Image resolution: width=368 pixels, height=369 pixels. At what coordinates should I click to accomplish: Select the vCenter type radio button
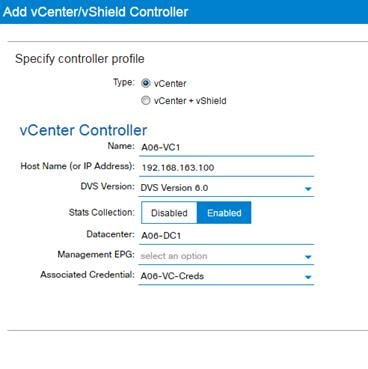point(146,83)
